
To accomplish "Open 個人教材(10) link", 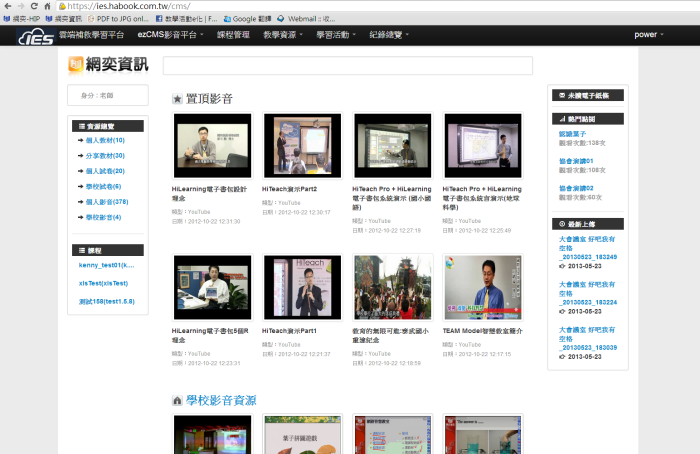I will [x=105, y=140].
